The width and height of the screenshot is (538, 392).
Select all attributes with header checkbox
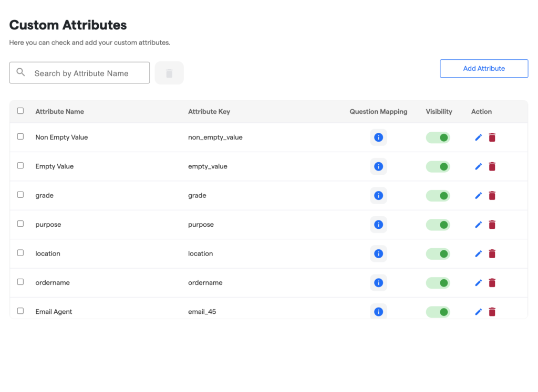[x=20, y=111]
